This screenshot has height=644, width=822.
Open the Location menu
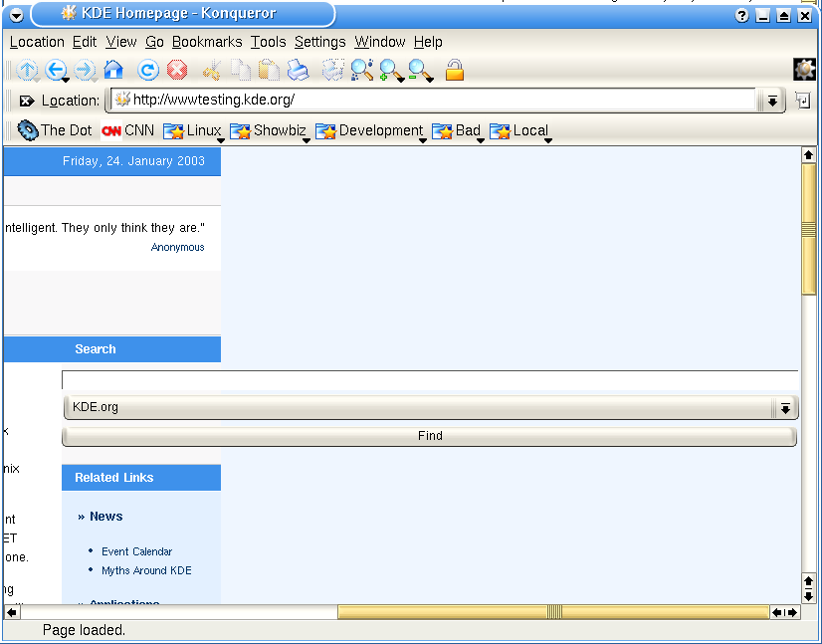(37, 42)
